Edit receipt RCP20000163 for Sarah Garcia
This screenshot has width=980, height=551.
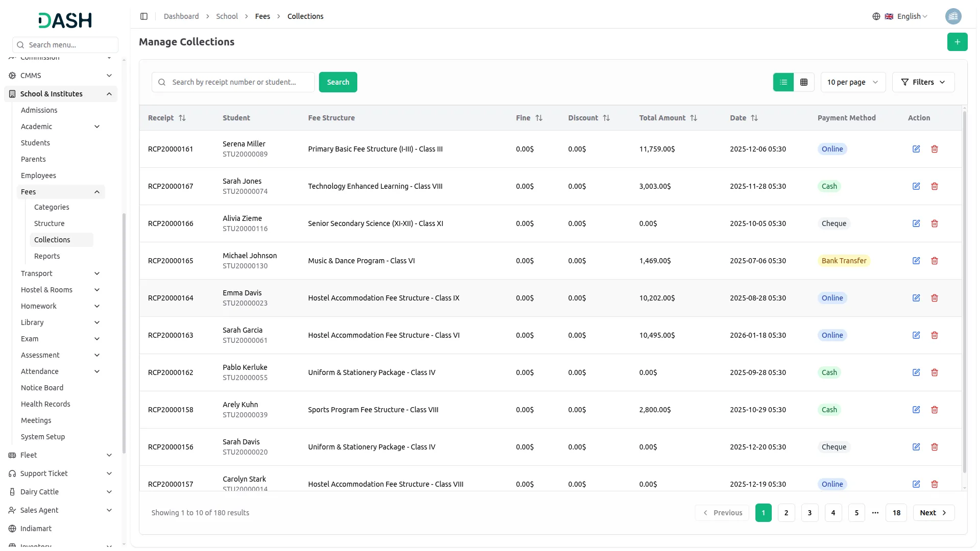916,335
